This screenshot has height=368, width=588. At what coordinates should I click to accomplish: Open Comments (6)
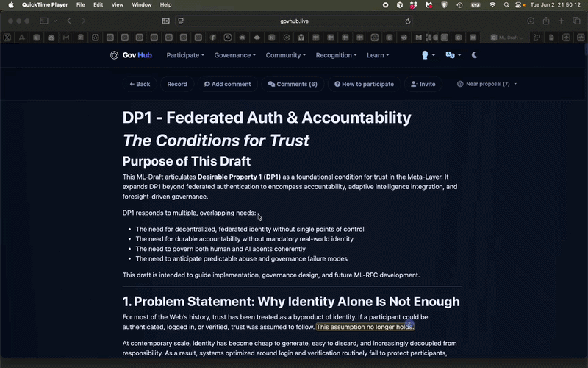pos(293,84)
